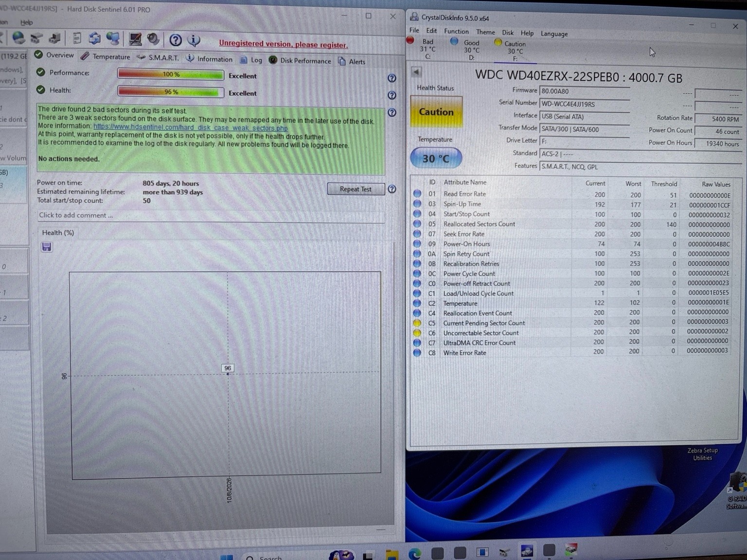Open the Language menu in CrystalDiskInfo
Viewport: 747px width, 560px height.
point(554,34)
